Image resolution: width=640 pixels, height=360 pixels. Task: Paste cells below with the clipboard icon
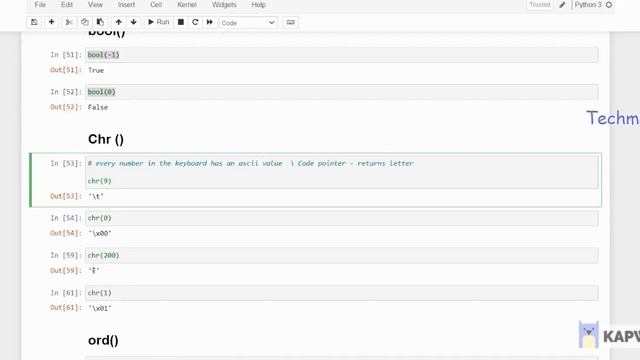click(100, 22)
